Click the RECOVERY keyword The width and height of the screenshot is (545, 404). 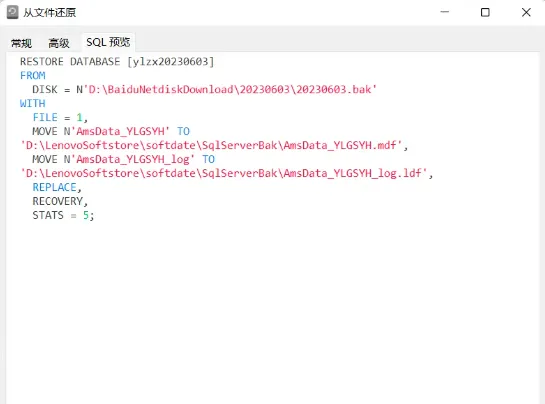[58, 201]
